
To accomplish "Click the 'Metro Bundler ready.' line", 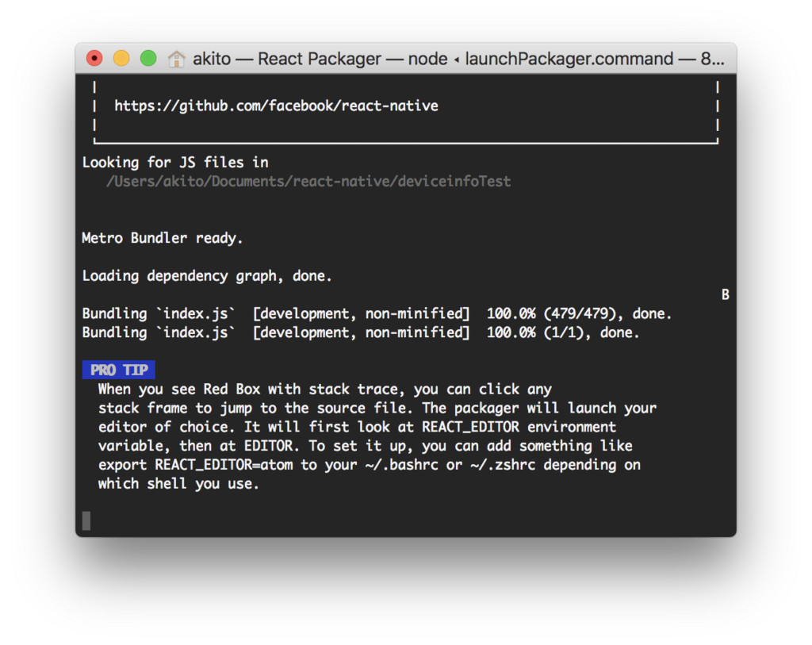I will [163, 238].
